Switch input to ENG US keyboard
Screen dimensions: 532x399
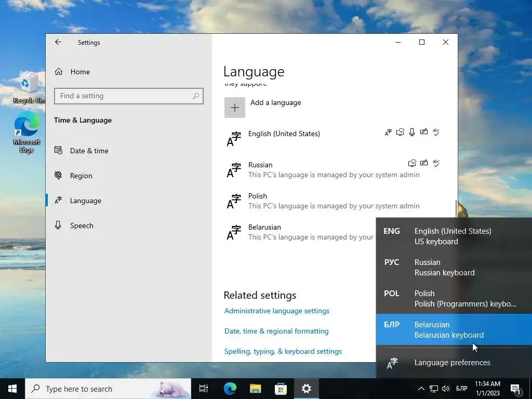point(454,236)
